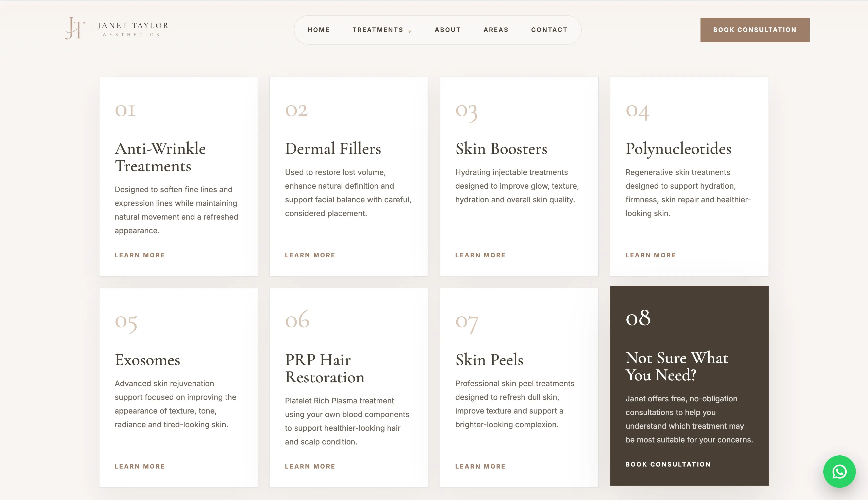
Task: Click the 01 card number
Action: (125, 111)
